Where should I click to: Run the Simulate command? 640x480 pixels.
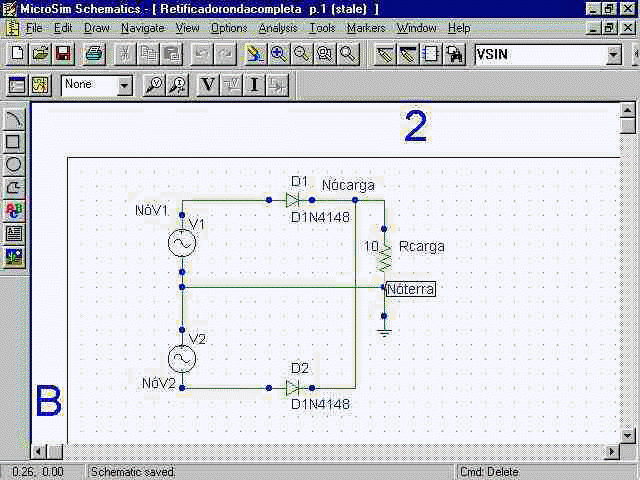coord(40,85)
